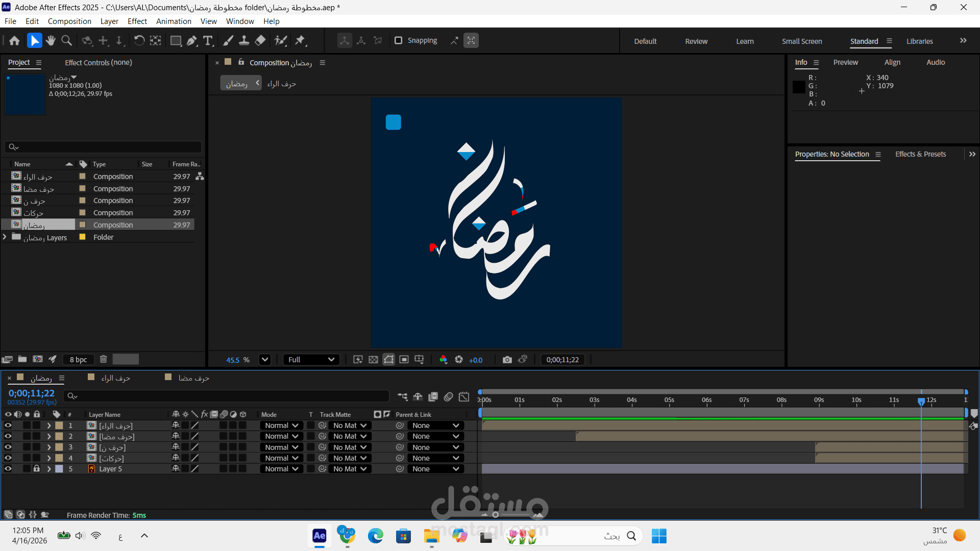Screen dimensions: 980x551
Task: Select the Rectangle shape tool
Action: [x=176, y=41]
